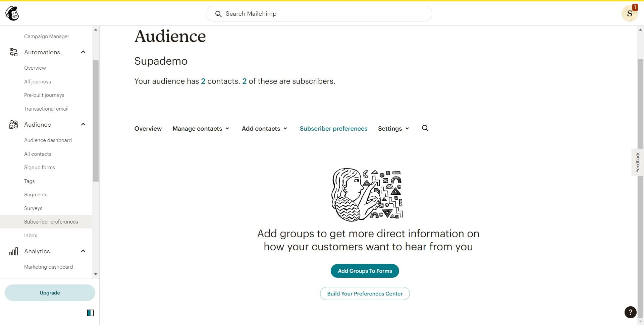
Task: Click the help question mark icon
Action: click(x=630, y=312)
